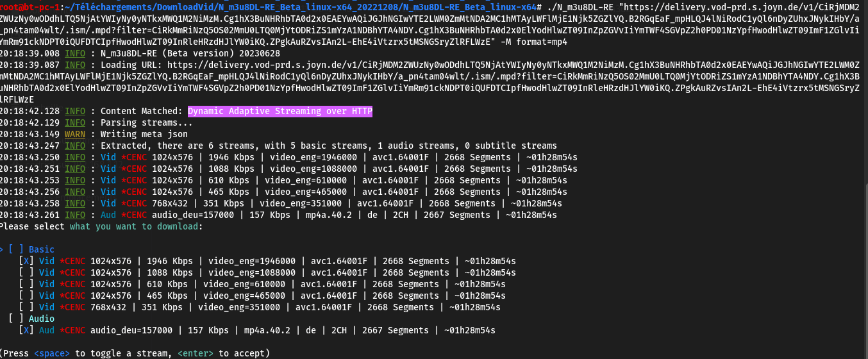
Task: Click highlighted Dynamic Adaptive Streaming over HTTP text
Action: [x=280, y=112]
